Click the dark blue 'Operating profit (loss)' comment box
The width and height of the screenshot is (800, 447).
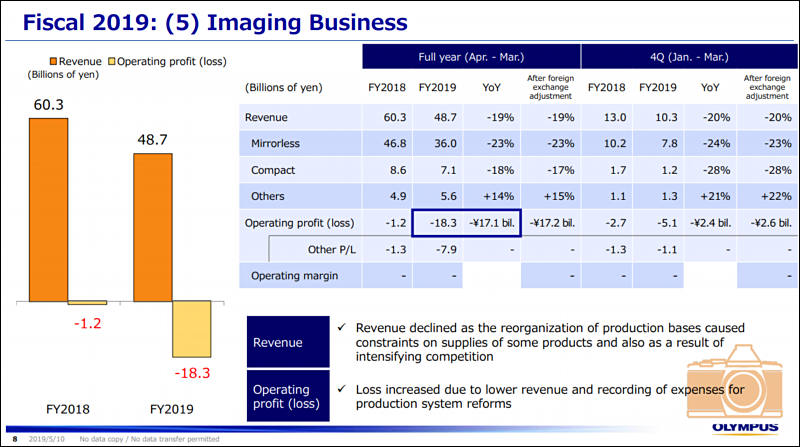[288, 396]
